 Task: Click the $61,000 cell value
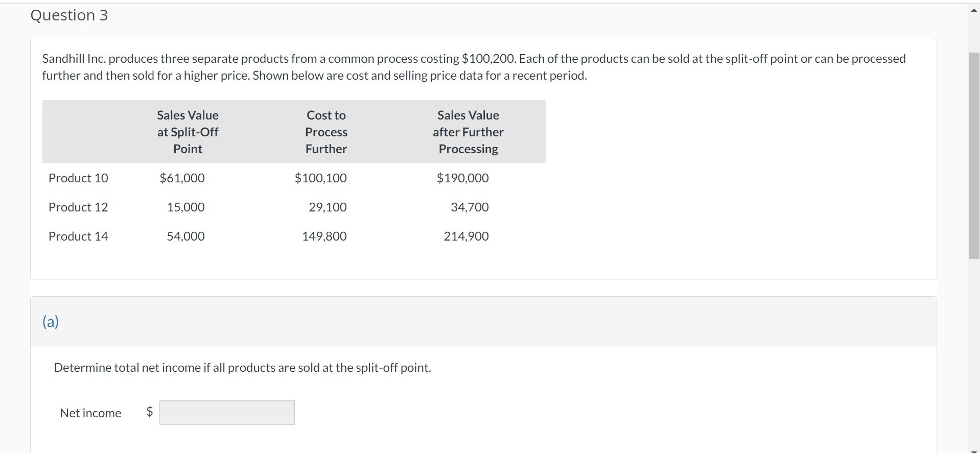click(x=182, y=178)
